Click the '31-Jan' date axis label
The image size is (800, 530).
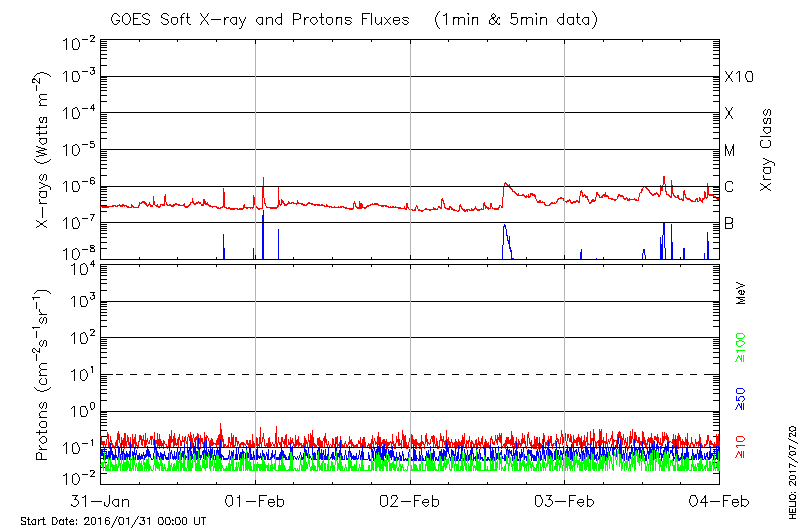pyautogui.click(x=100, y=500)
